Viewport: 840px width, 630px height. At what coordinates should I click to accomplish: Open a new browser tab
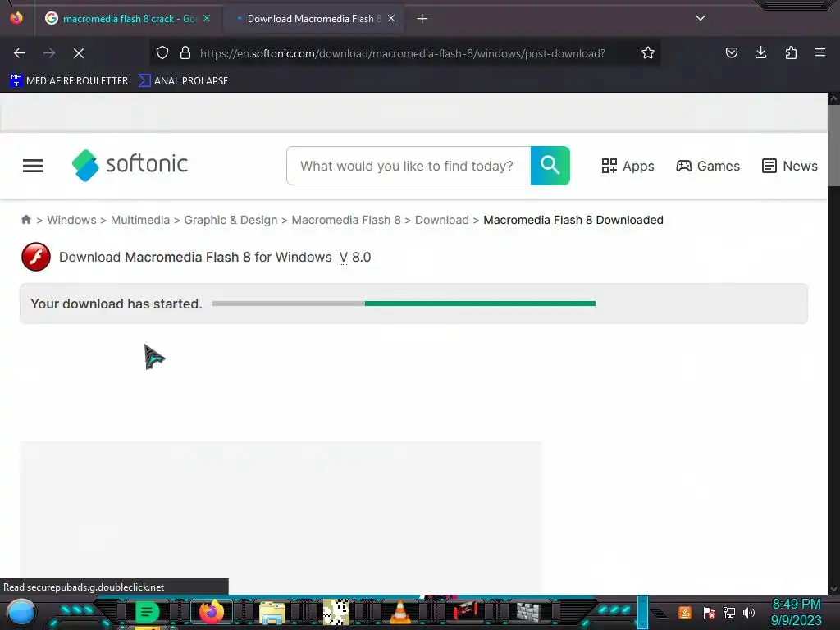pos(422,19)
